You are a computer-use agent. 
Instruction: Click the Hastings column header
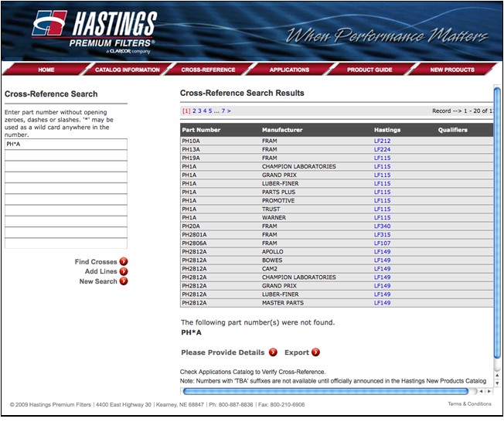click(387, 130)
